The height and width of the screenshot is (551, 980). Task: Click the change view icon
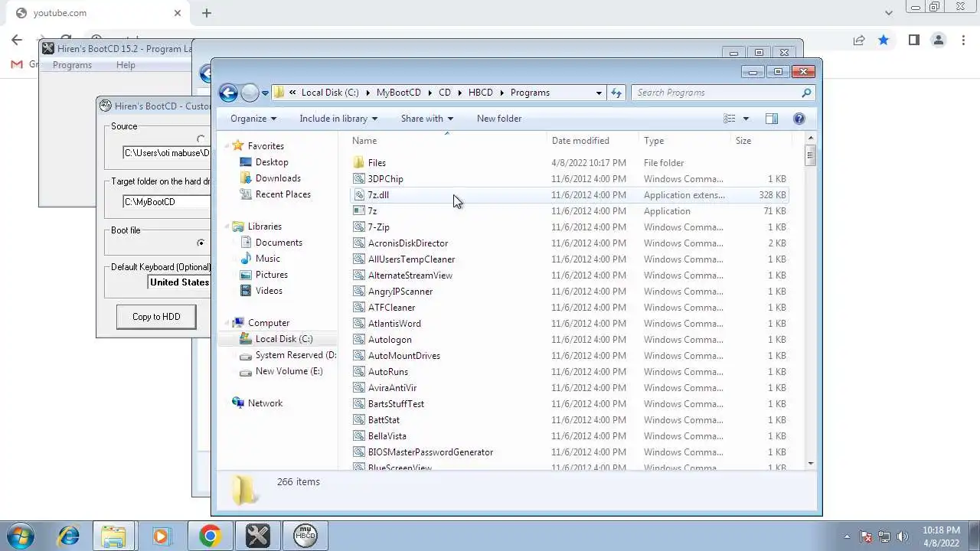point(730,119)
